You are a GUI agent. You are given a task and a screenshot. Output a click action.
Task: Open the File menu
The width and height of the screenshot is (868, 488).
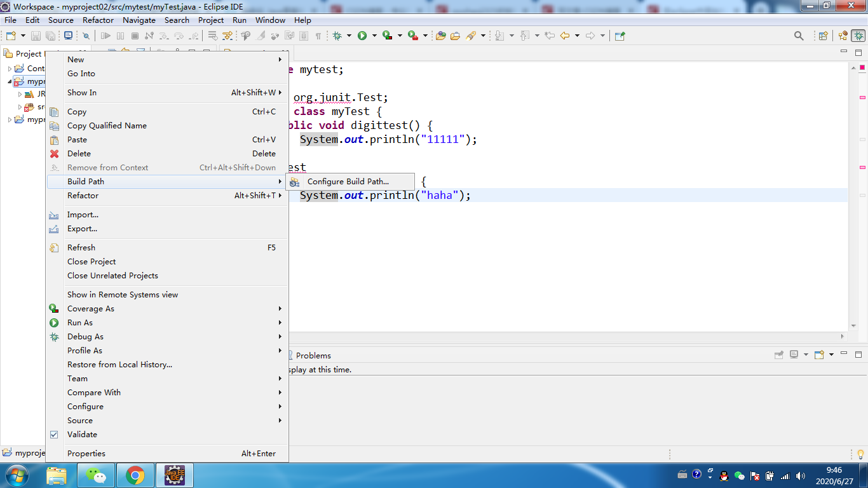11,20
